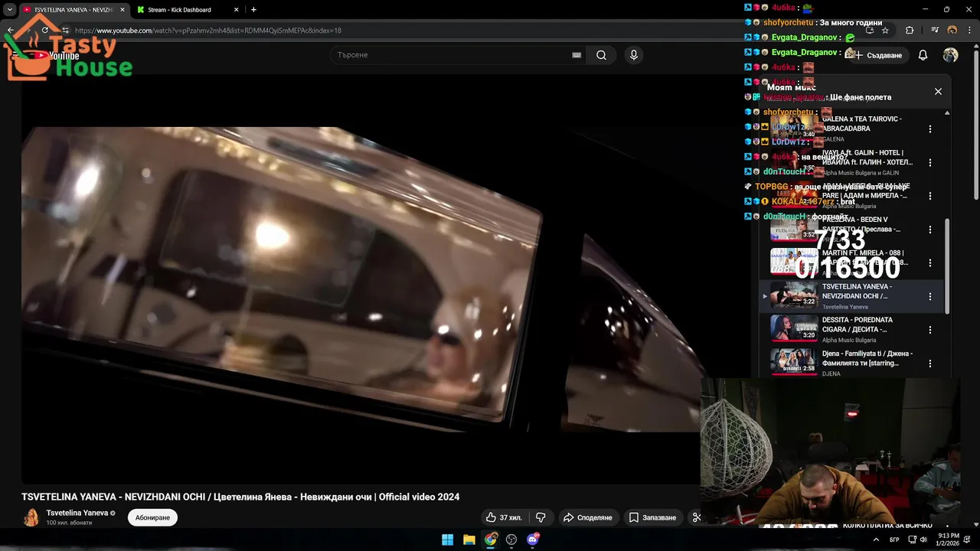The width and height of the screenshot is (980, 551).
Task: Open options for ADAM and MIRELA video
Action: tap(930, 196)
